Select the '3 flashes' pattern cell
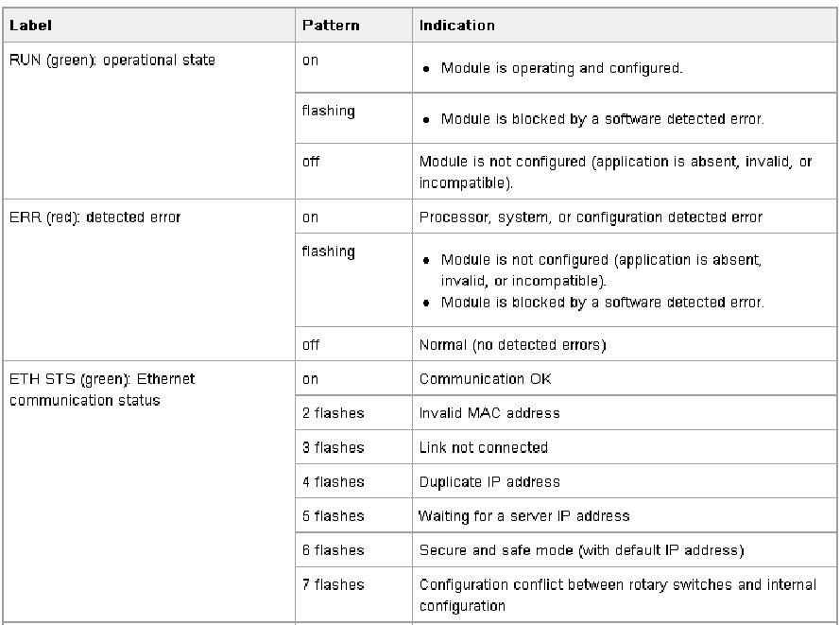This screenshot has height=625, width=840. pyautogui.click(x=353, y=447)
